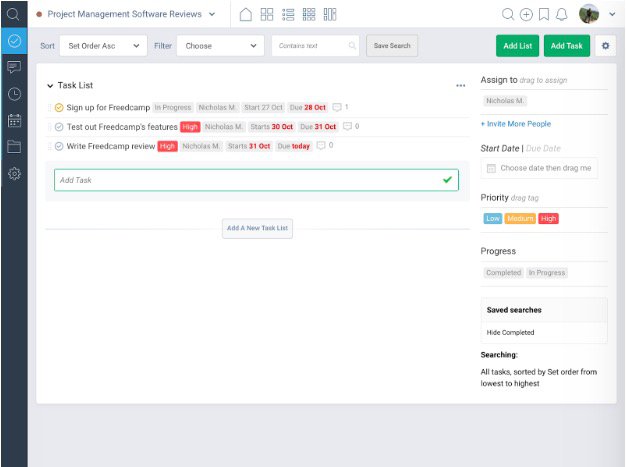Switch to the four-square board view icon
This screenshot has width=626, height=467.
(267, 14)
